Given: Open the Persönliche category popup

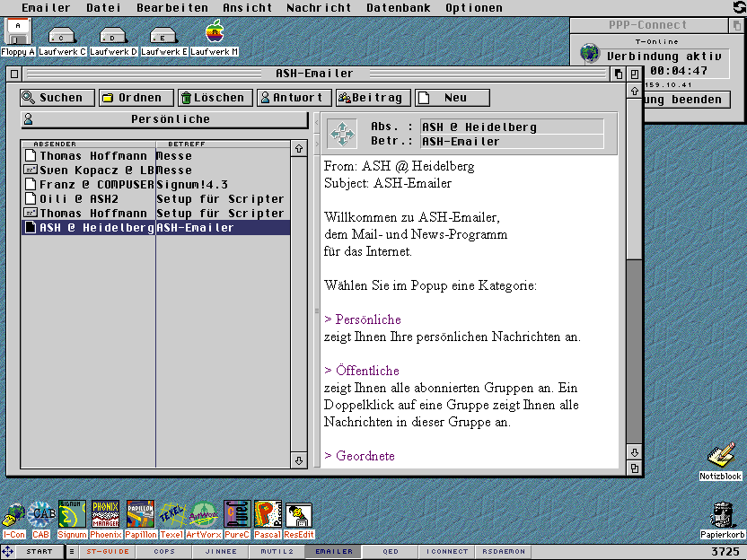Looking at the screenshot, I should click(x=165, y=119).
